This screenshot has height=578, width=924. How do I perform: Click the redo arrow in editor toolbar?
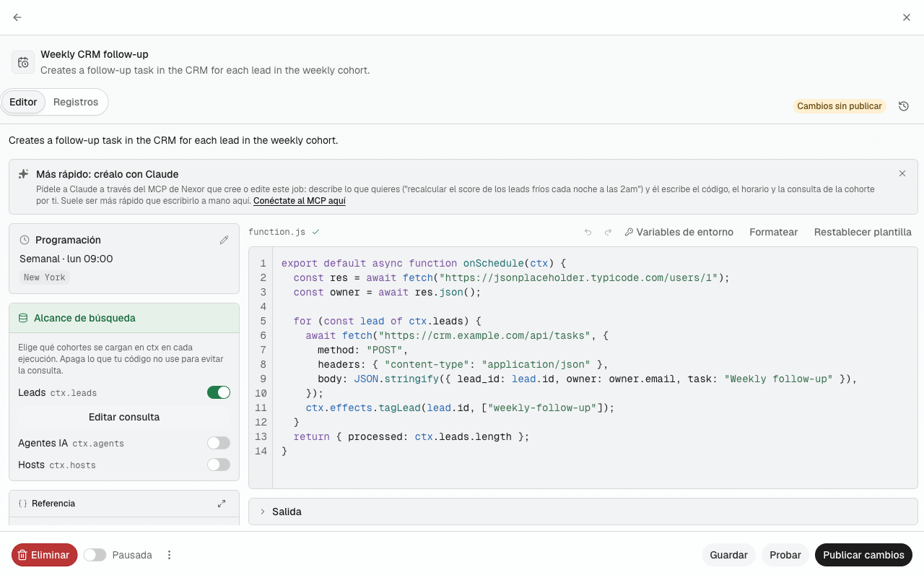tap(608, 232)
